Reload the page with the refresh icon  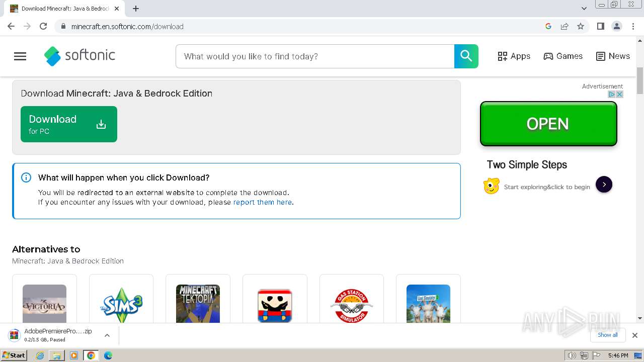(x=43, y=26)
